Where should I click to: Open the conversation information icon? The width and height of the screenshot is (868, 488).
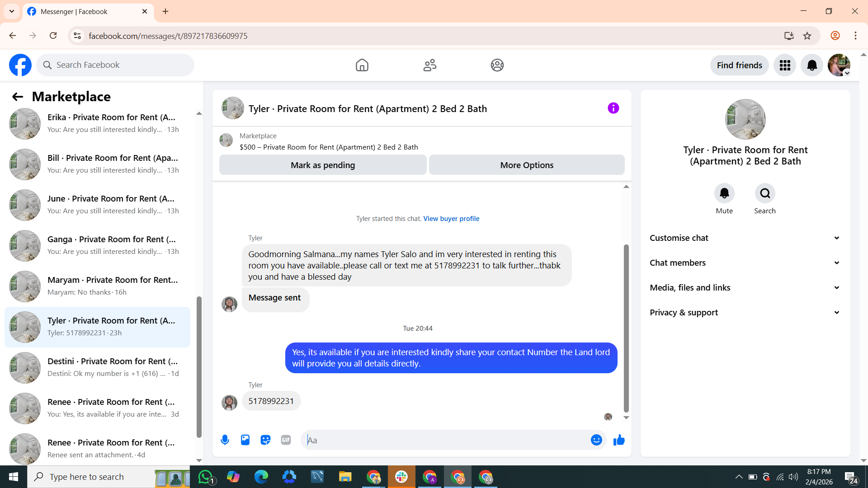tap(613, 108)
